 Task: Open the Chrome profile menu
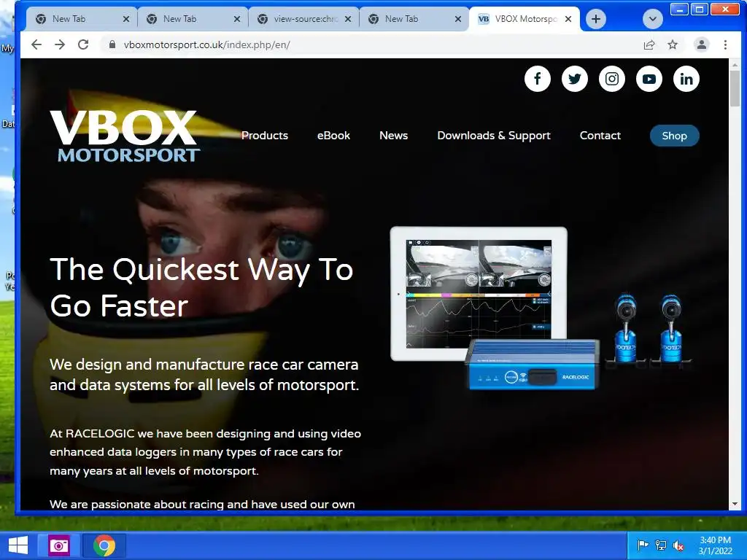[x=701, y=44]
